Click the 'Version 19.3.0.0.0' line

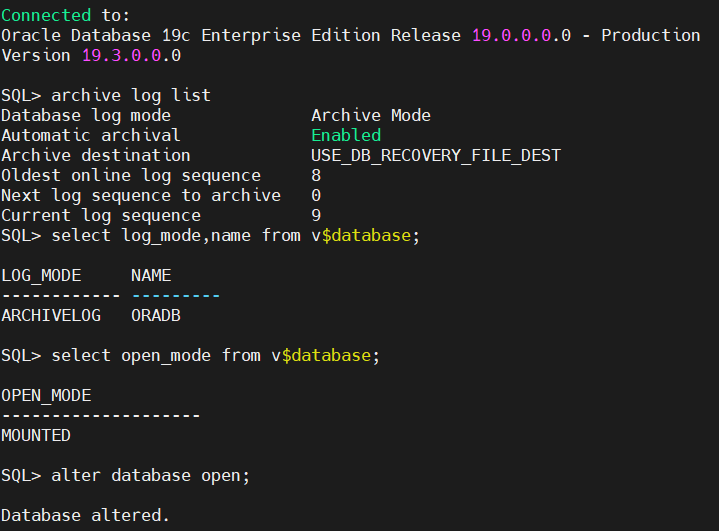pos(91,55)
